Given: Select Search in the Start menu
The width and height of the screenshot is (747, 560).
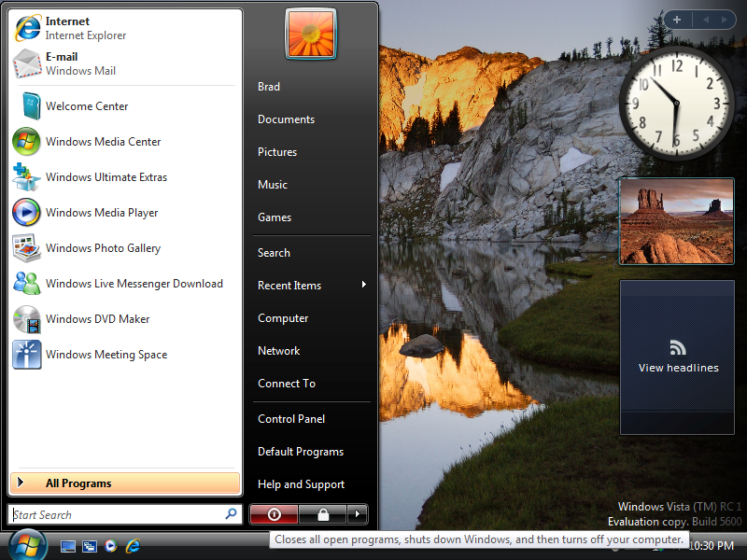Looking at the screenshot, I should 274,253.
